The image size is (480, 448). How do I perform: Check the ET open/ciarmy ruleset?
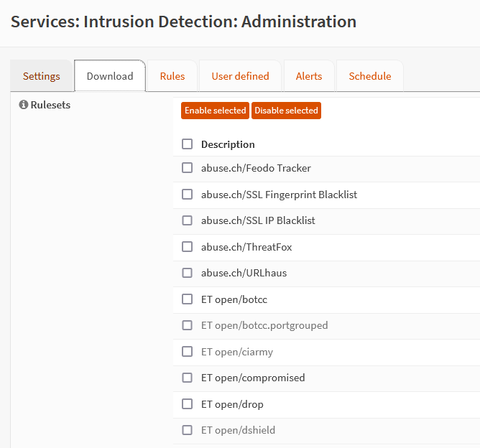coord(188,352)
